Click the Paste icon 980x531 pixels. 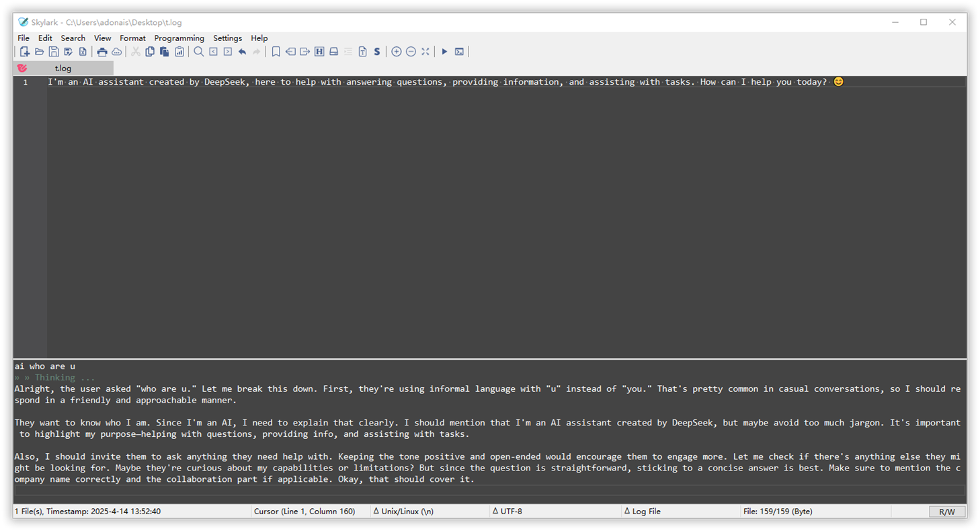point(164,52)
